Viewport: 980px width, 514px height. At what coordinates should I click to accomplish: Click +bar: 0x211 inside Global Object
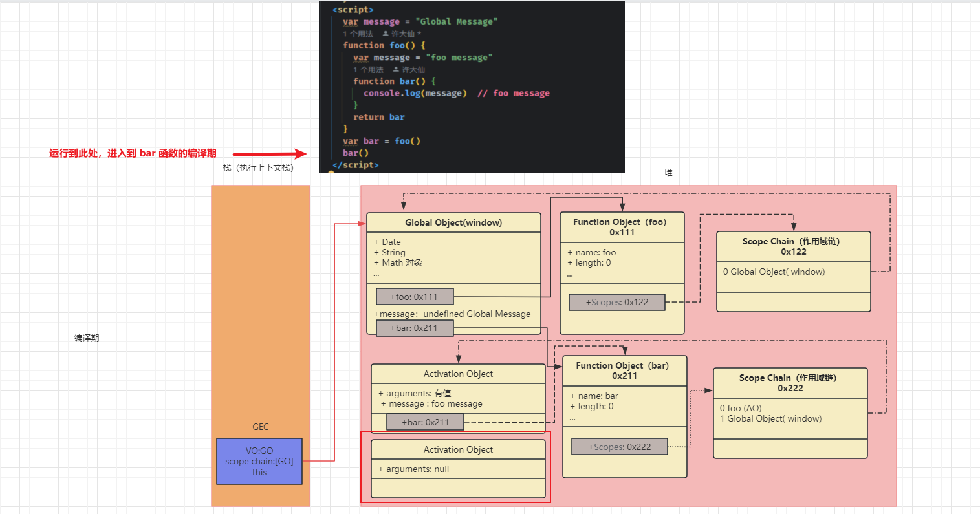coord(415,328)
